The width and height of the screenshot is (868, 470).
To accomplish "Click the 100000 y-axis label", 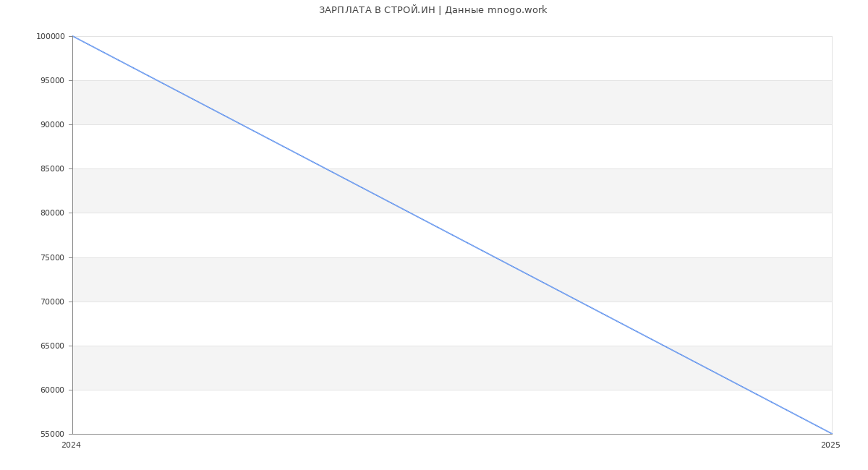I will pyautogui.click(x=51, y=37).
